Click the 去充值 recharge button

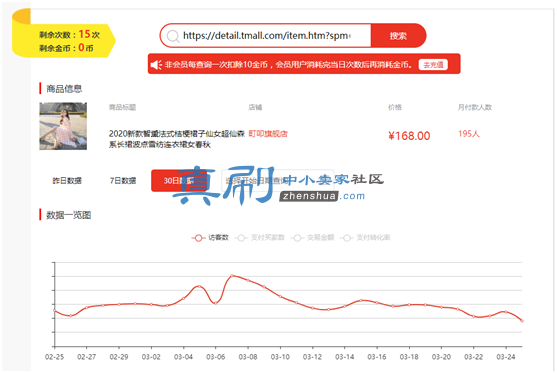point(433,65)
